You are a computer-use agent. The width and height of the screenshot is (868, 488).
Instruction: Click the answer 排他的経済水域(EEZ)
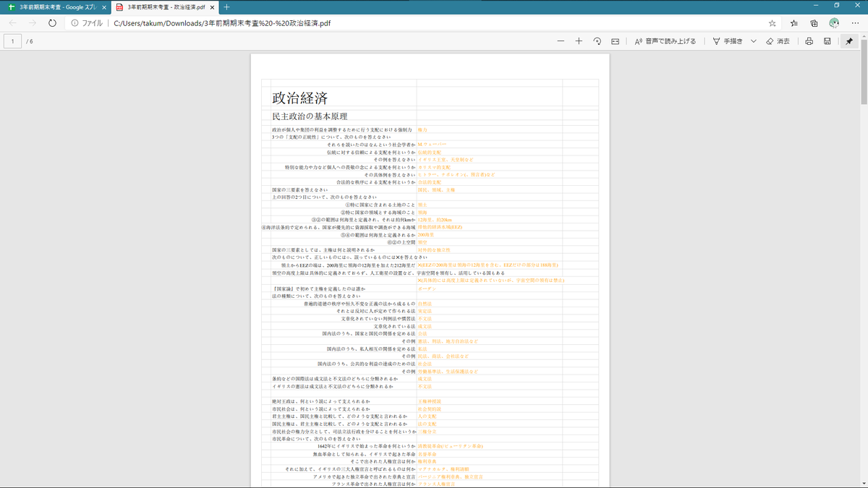pyautogui.click(x=440, y=227)
